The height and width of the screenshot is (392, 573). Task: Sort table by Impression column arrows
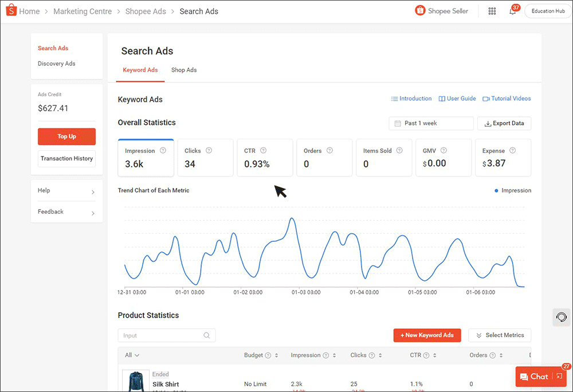coord(335,355)
